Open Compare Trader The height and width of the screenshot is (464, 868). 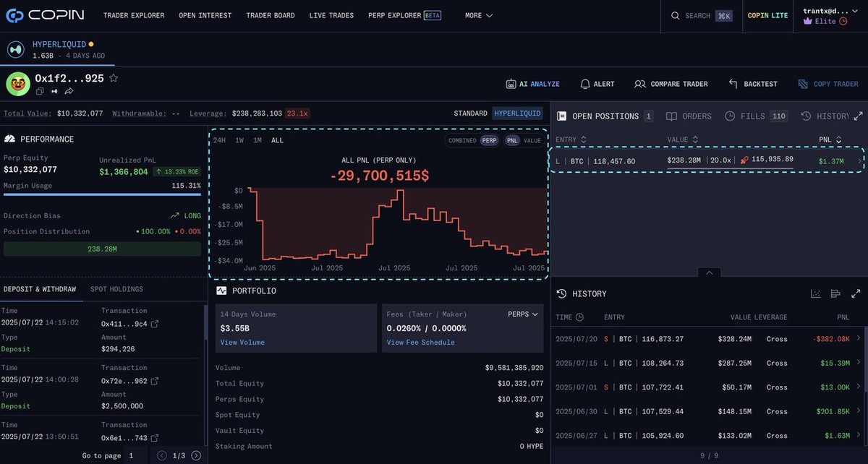click(671, 84)
